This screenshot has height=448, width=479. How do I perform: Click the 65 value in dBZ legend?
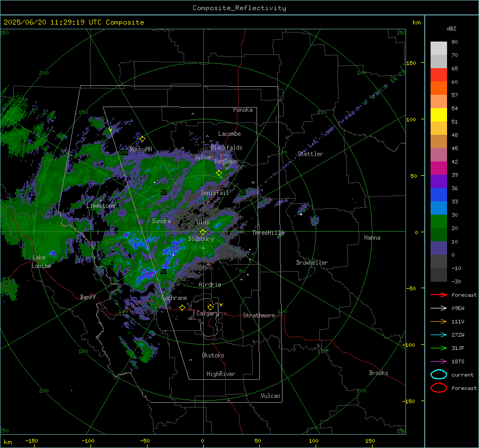click(x=455, y=69)
